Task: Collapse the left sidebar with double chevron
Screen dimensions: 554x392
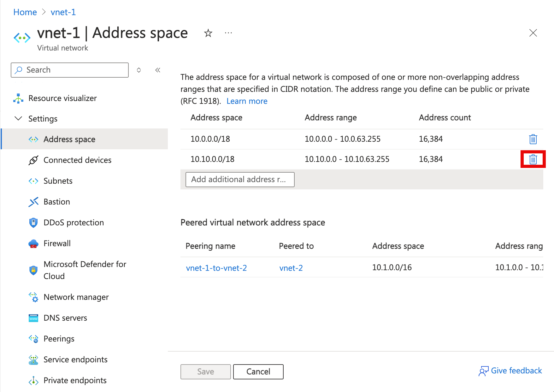Action: pyautogui.click(x=157, y=70)
